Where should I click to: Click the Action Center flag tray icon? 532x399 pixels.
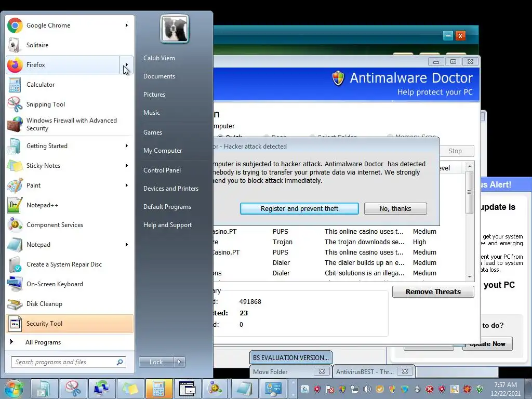[x=329, y=389]
